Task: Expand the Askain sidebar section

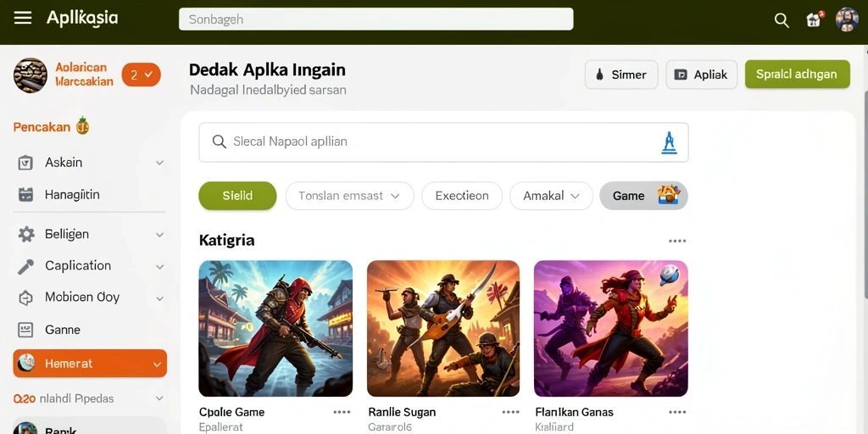Action: pos(159,163)
